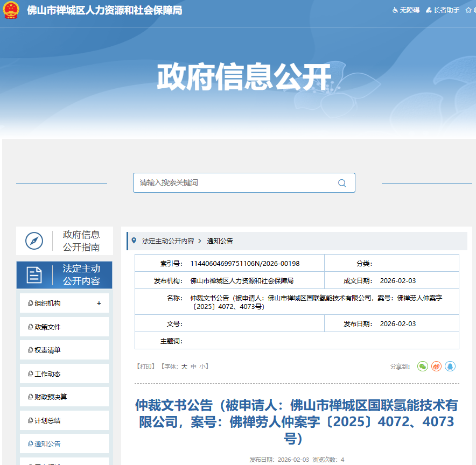Screen dimensions: 476x465
Task: Collapse the 组织机构 plus expander
Action: (x=99, y=303)
